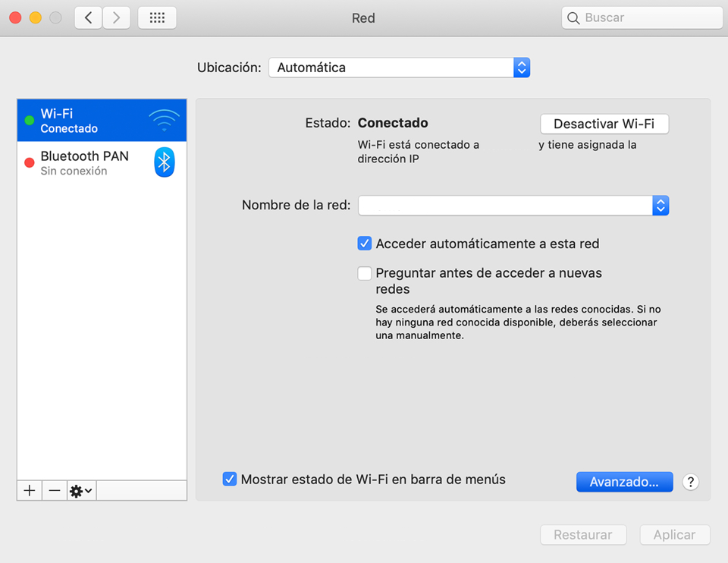The image size is (728, 563).
Task: Go back using the left arrow icon
Action: pos(88,17)
